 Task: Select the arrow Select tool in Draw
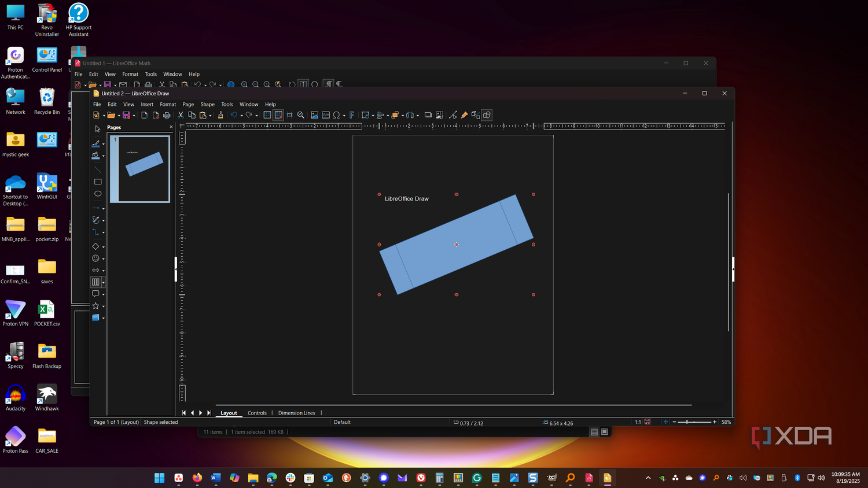(98, 129)
